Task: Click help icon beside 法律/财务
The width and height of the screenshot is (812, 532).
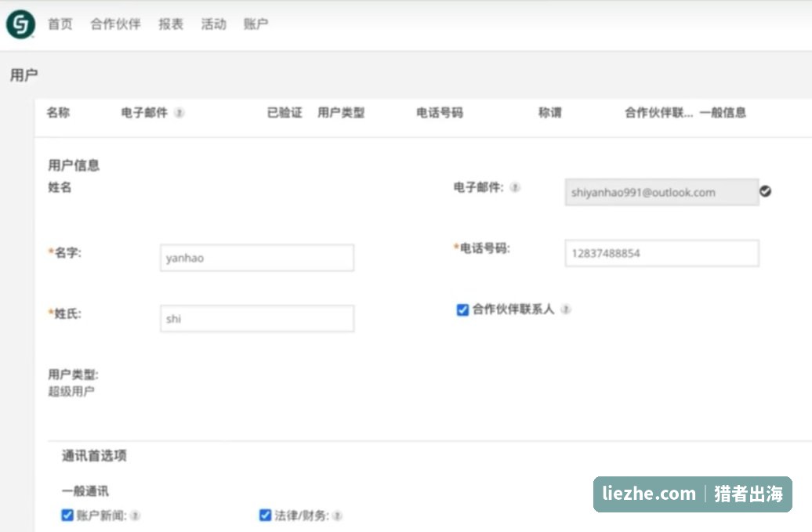Action: 337,516
